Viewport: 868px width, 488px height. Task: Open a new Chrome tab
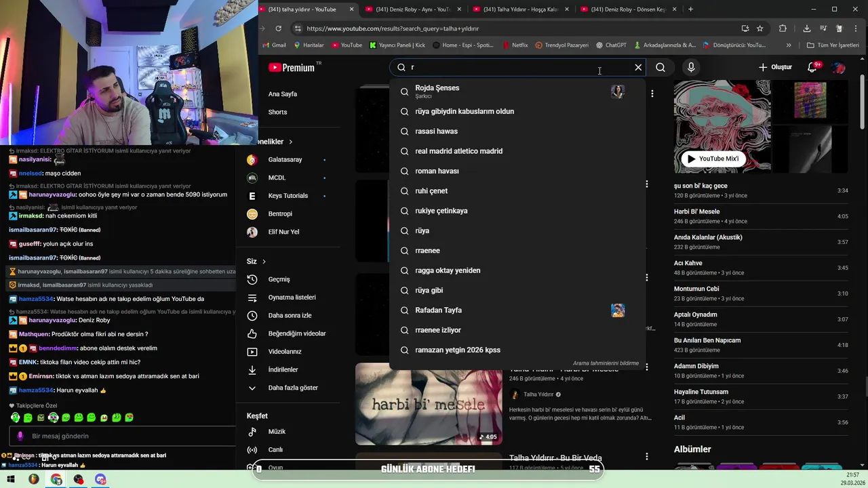pyautogui.click(x=690, y=9)
